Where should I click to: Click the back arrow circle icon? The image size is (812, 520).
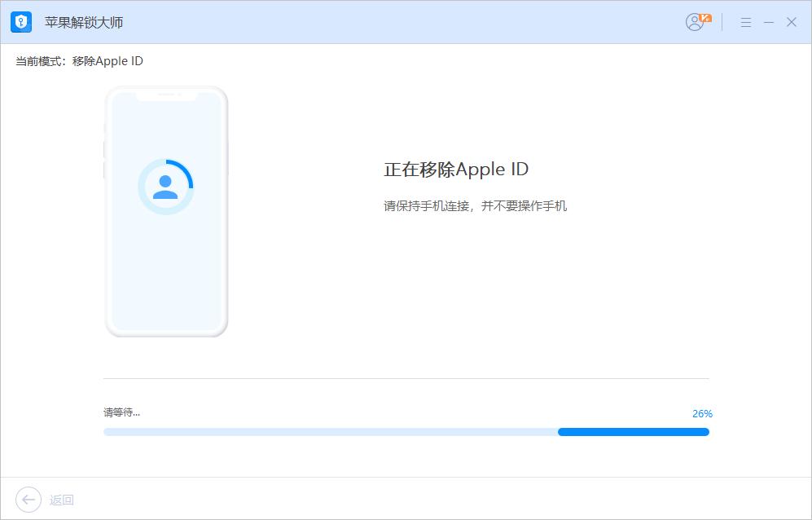pos(29,500)
